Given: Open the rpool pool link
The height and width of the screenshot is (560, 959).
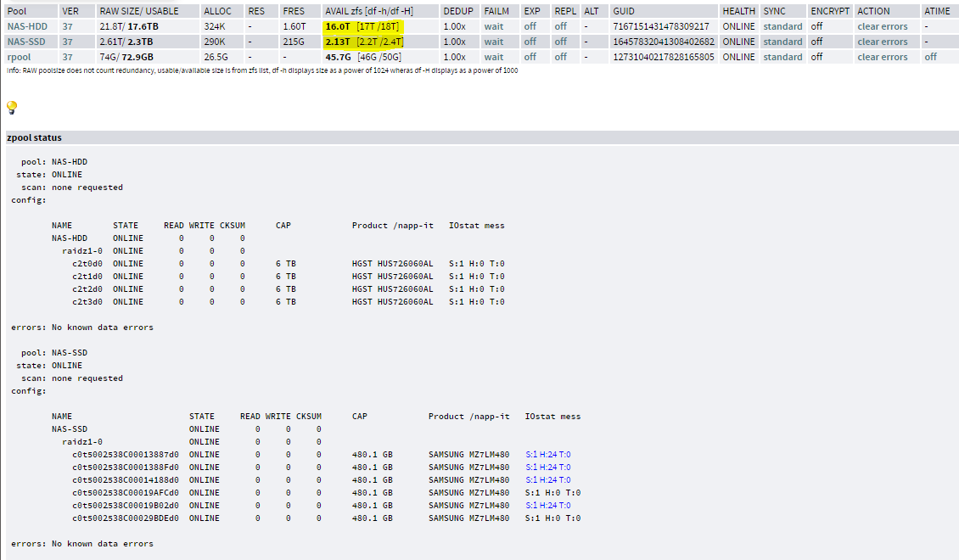Looking at the screenshot, I should (18, 57).
